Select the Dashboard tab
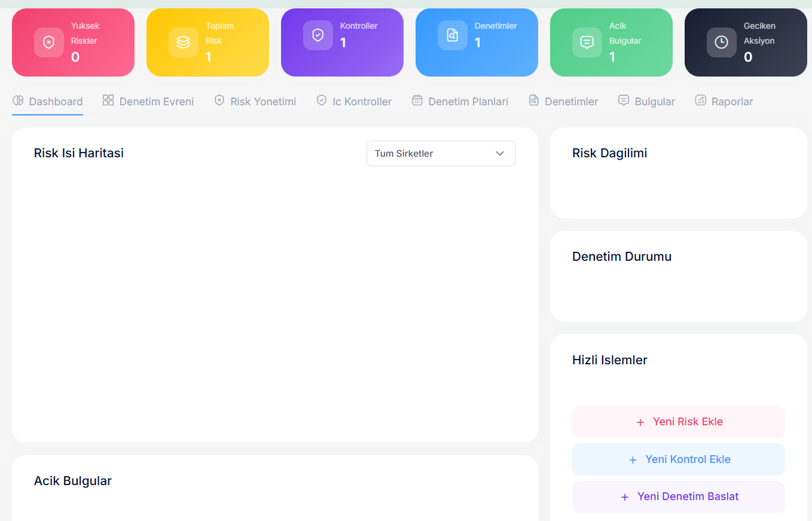 pyautogui.click(x=55, y=102)
